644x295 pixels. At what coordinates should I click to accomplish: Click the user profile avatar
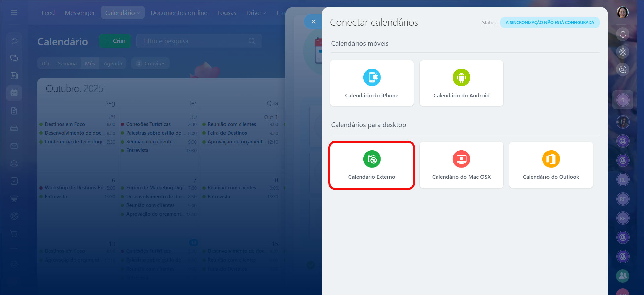tap(623, 13)
